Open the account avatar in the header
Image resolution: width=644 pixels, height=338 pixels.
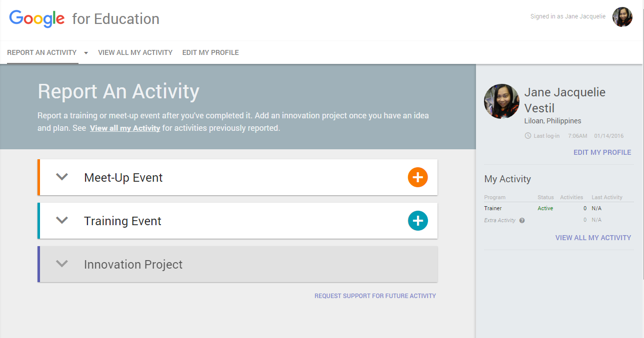(622, 17)
